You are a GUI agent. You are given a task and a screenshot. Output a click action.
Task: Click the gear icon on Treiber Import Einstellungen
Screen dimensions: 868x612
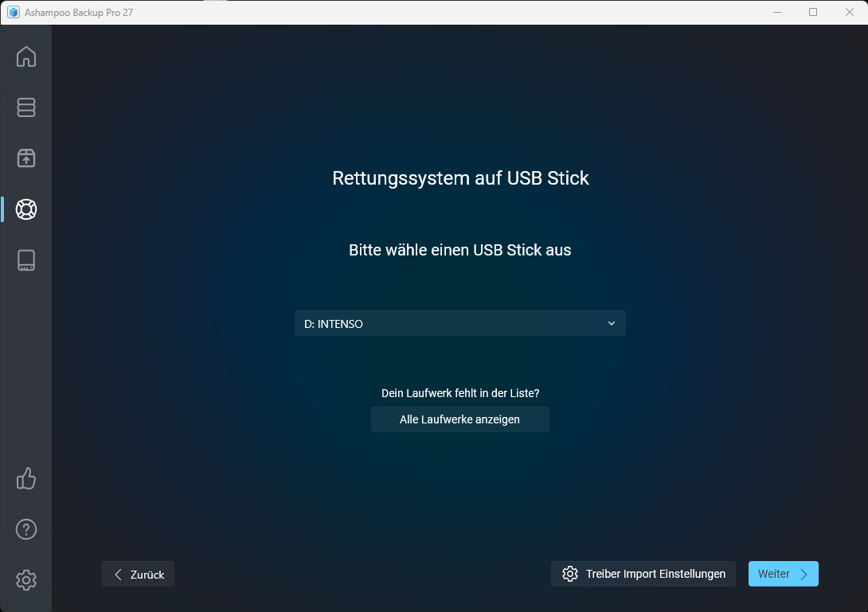[x=570, y=573]
